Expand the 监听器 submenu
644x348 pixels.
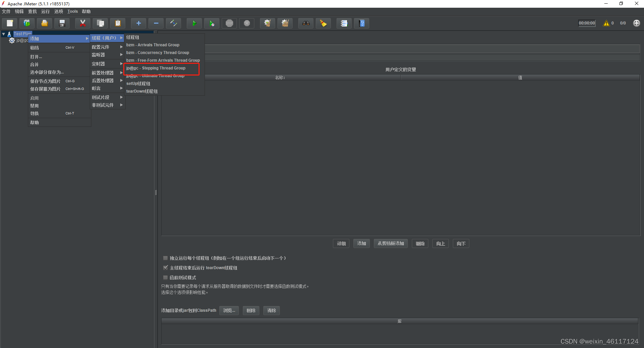(107, 55)
